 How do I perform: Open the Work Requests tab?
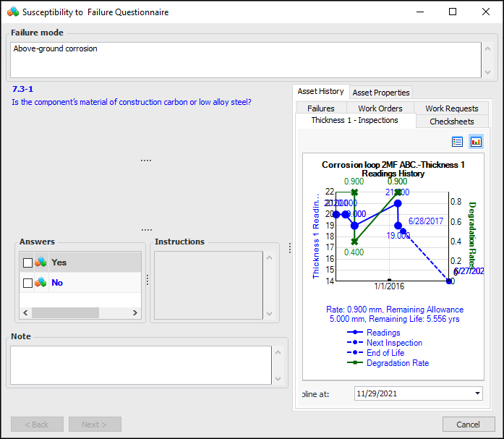[451, 108]
